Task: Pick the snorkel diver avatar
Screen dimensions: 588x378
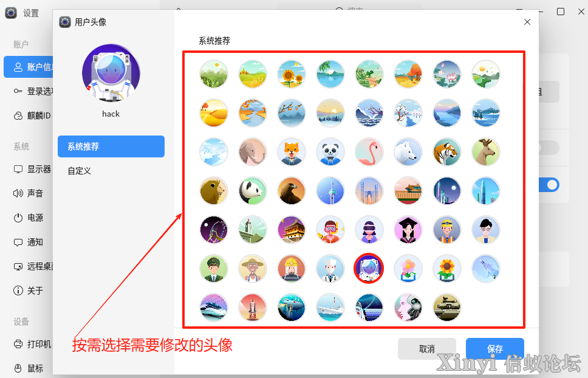Action: click(330, 230)
